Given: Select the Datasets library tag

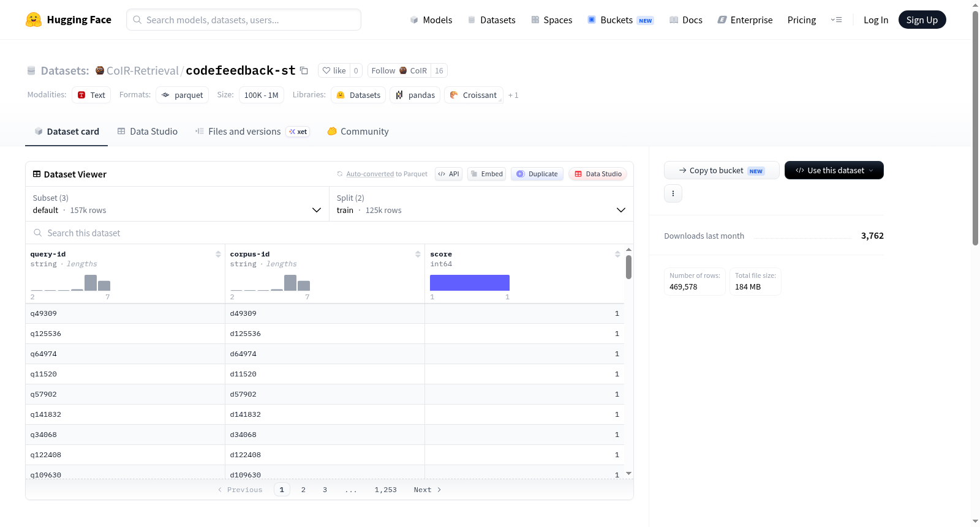Looking at the screenshot, I should 358,95.
